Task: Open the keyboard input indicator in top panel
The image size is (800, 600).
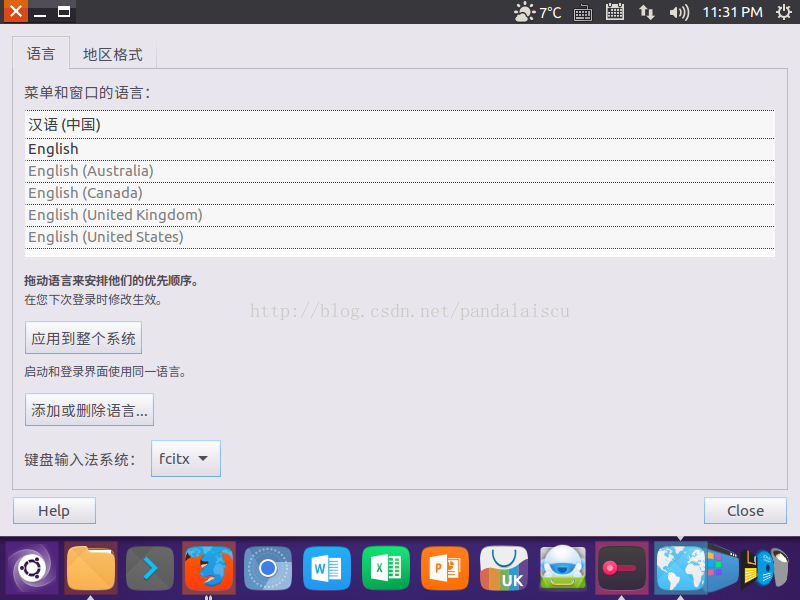Action: coord(583,12)
